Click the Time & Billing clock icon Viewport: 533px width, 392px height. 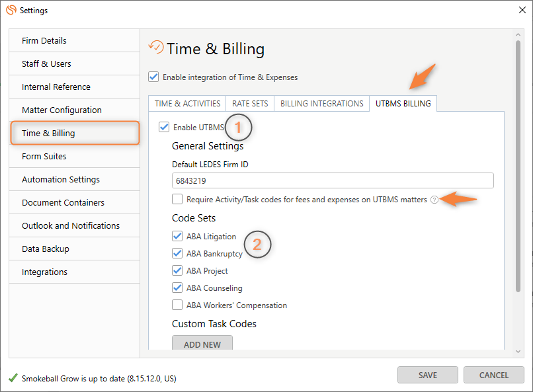coord(156,47)
